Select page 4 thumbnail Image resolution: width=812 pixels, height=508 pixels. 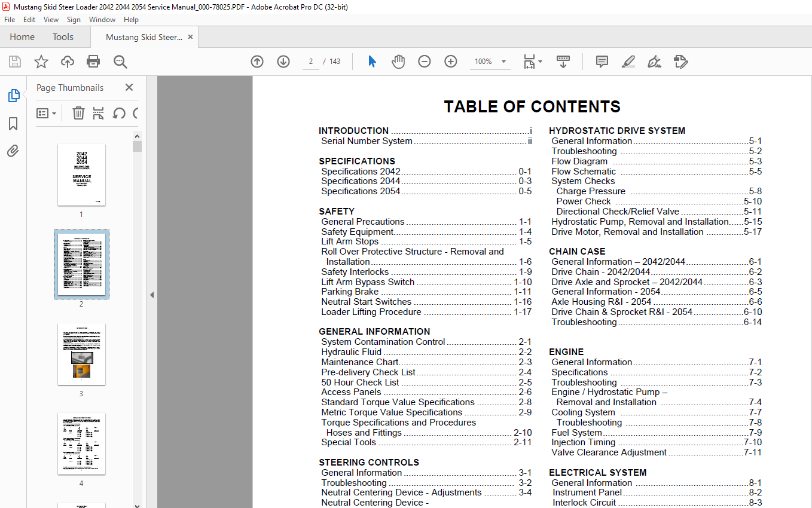[x=81, y=444]
